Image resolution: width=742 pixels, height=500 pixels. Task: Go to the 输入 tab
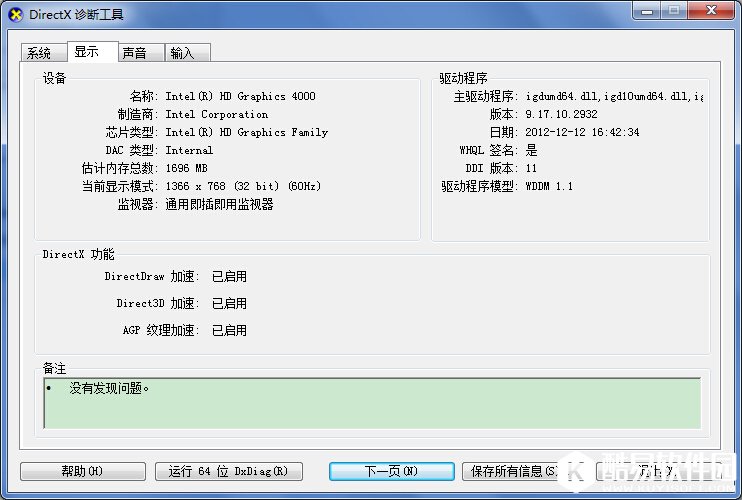[187, 53]
